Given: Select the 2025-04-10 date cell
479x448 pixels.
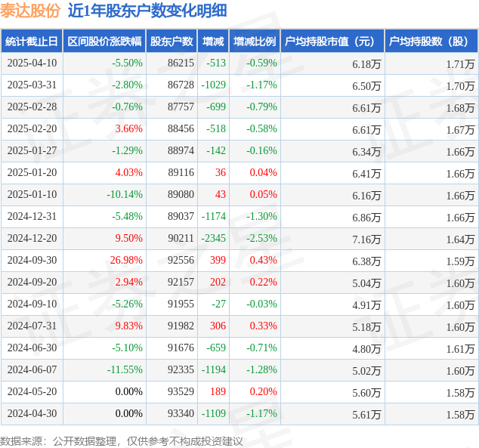Looking at the screenshot, I should click(x=32, y=63).
